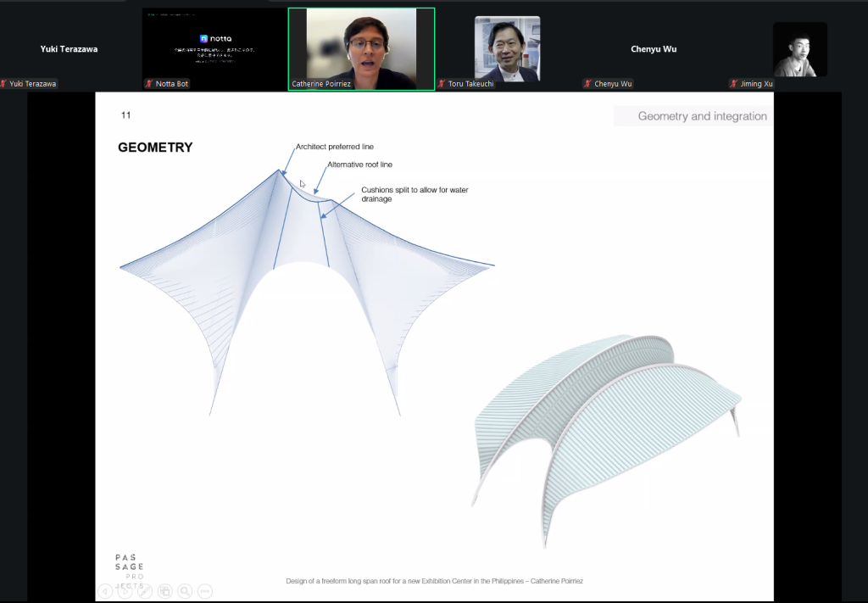Image resolution: width=868 pixels, height=603 pixels.
Task: Click the Geometry and integration section header
Action: click(x=701, y=116)
